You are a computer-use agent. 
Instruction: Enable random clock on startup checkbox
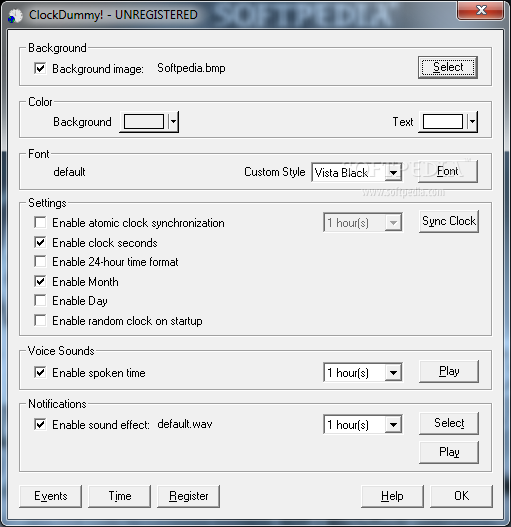coord(40,320)
